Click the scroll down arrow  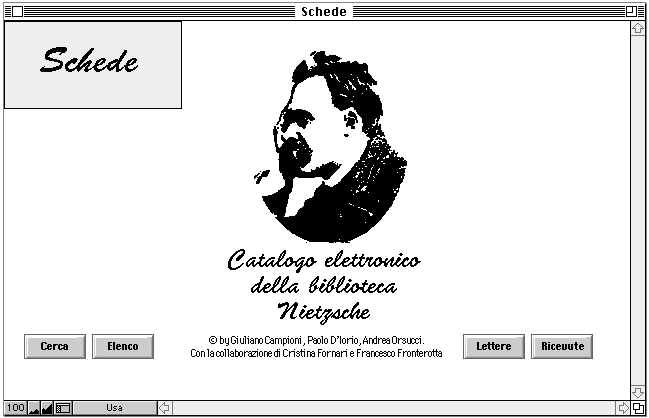coord(638,392)
